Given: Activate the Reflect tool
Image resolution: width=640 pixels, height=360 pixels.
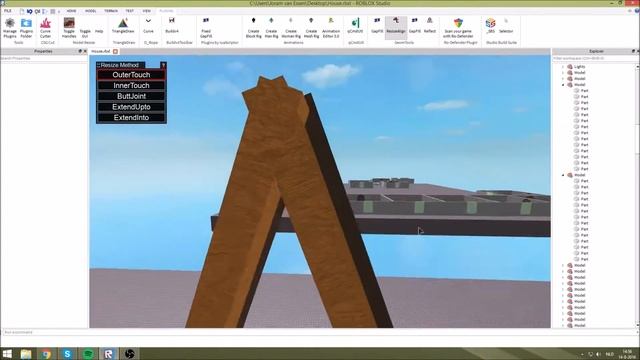Looking at the screenshot, I should tap(429, 26).
